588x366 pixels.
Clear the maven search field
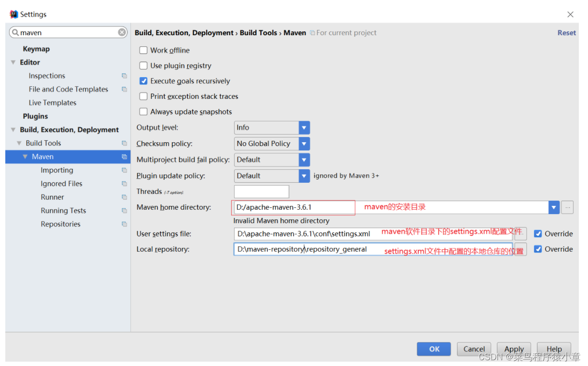(122, 32)
